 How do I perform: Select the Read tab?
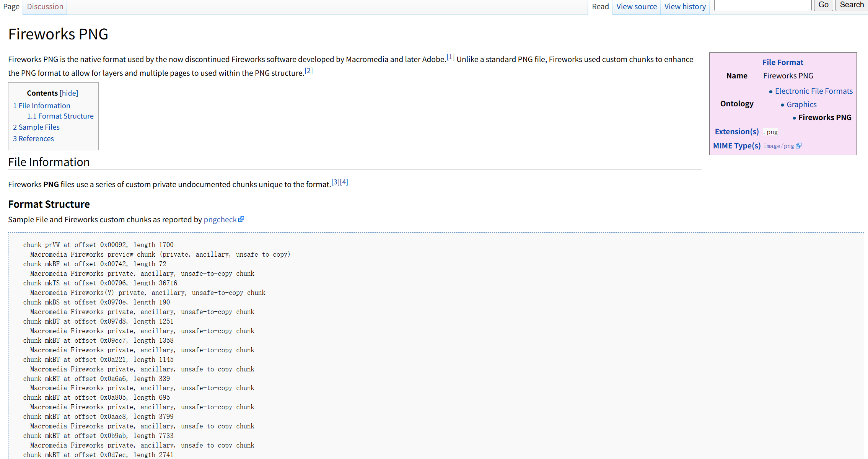pos(600,7)
